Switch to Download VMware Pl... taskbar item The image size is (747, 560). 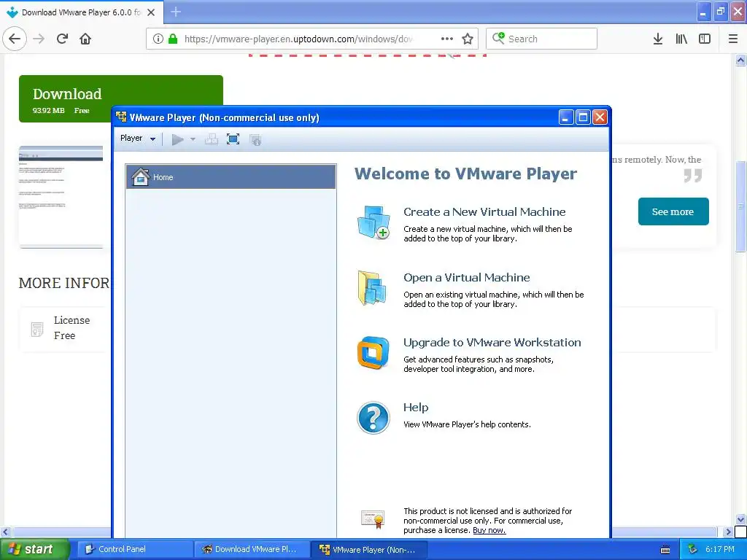click(252, 549)
